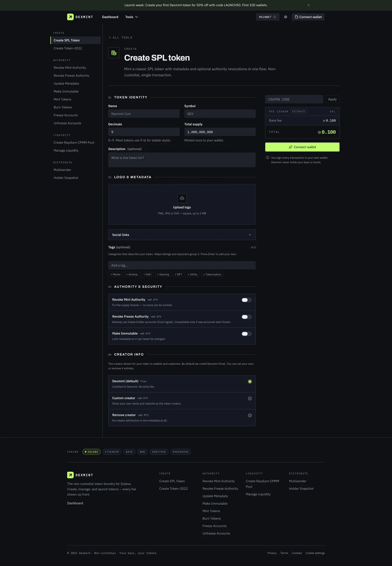
Task: Add the Airdrop tag chip
Action: coord(132,274)
